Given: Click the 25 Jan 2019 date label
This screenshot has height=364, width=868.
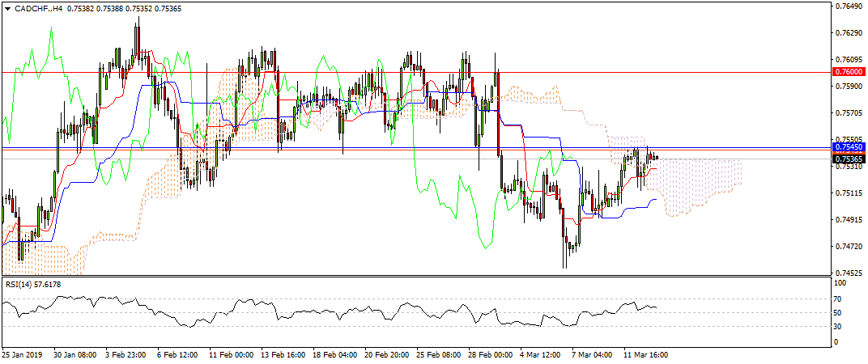Looking at the screenshot, I should (22, 354).
